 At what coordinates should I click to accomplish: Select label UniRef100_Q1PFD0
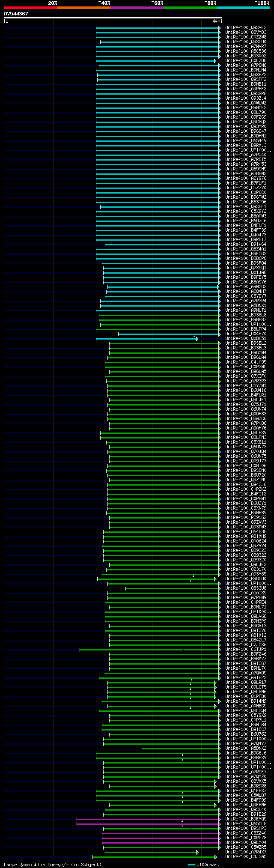pyautogui.click(x=246, y=696)
